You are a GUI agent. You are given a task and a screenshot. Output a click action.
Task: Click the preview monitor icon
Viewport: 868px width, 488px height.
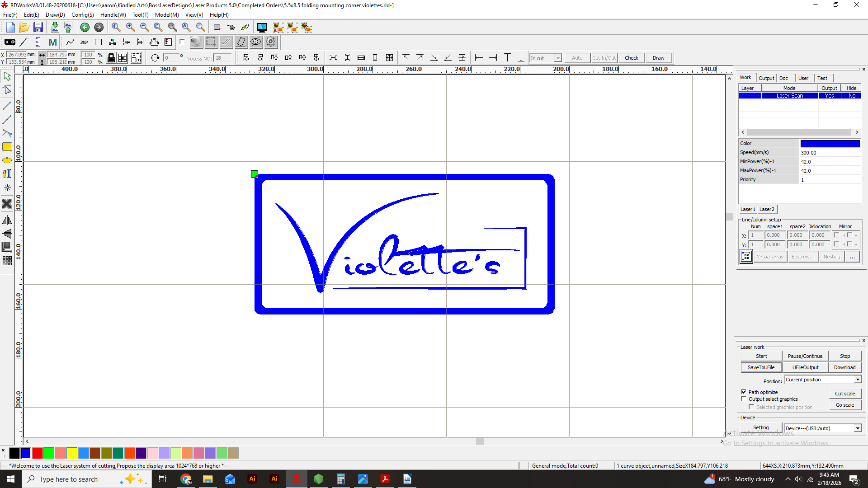coord(261,28)
